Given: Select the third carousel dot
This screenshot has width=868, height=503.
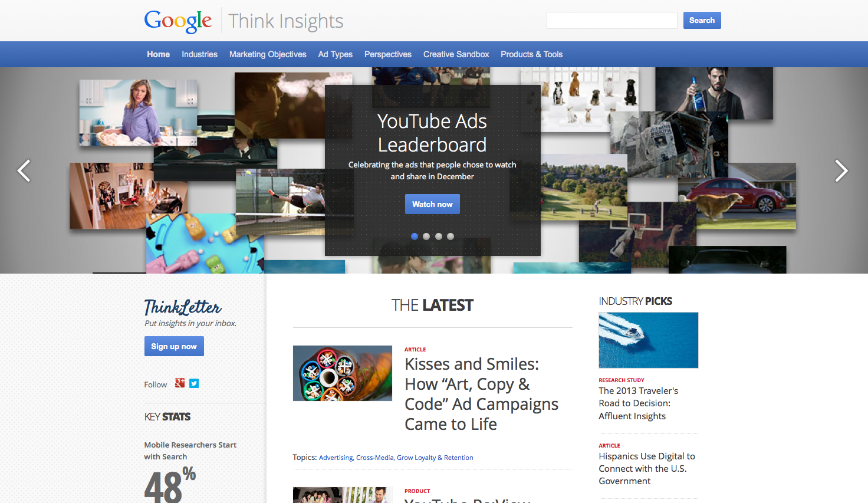Looking at the screenshot, I should tap(439, 236).
